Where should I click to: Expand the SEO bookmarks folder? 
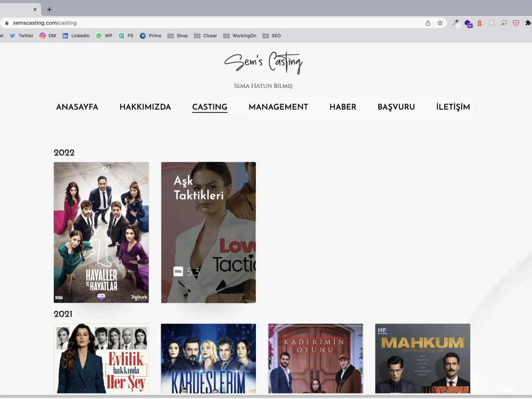point(271,36)
